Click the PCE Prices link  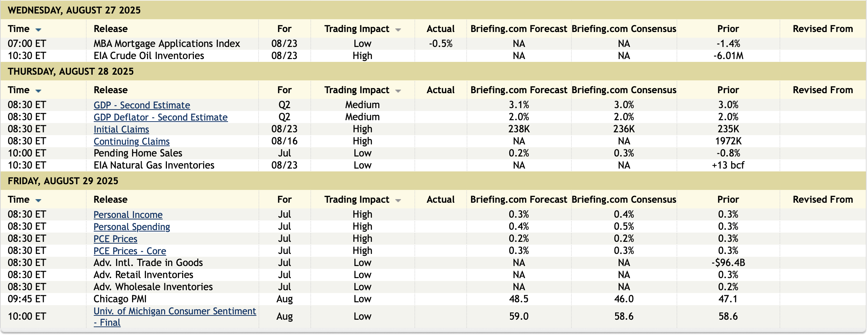115,239
